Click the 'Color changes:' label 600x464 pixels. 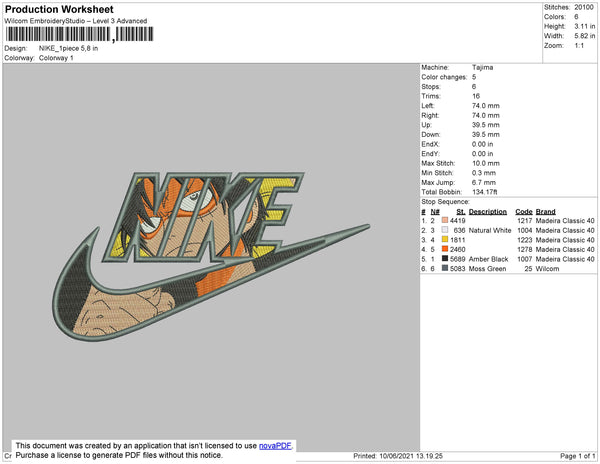point(444,77)
